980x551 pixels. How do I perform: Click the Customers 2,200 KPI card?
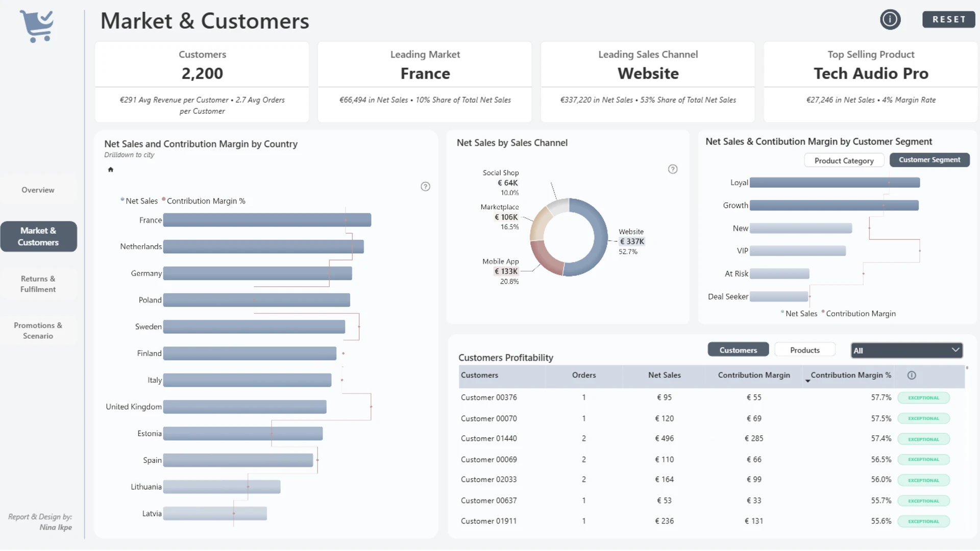click(202, 82)
